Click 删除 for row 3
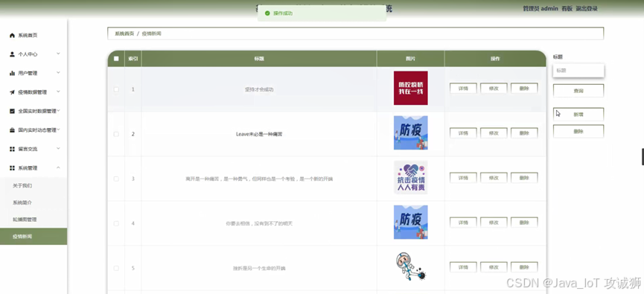 pyautogui.click(x=524, y=178)
